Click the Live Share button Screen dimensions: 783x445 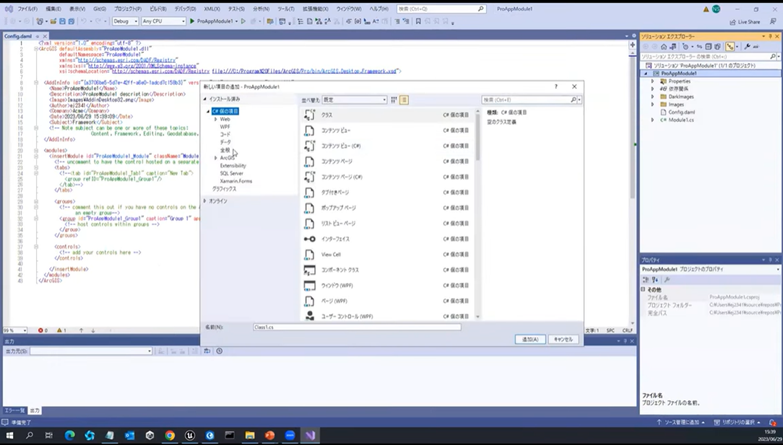coord(745,22)
